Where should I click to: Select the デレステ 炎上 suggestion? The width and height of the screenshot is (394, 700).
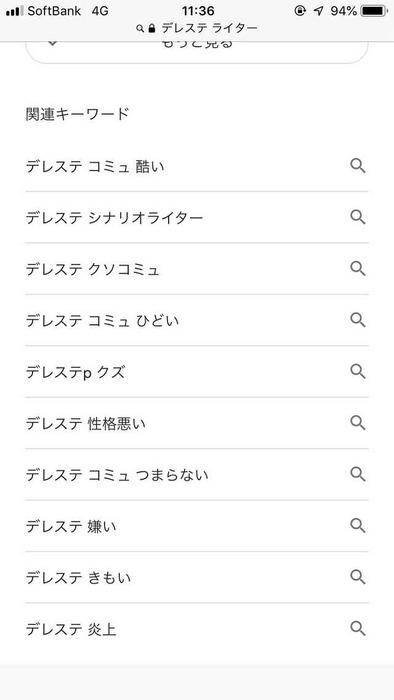click(197, 629)
